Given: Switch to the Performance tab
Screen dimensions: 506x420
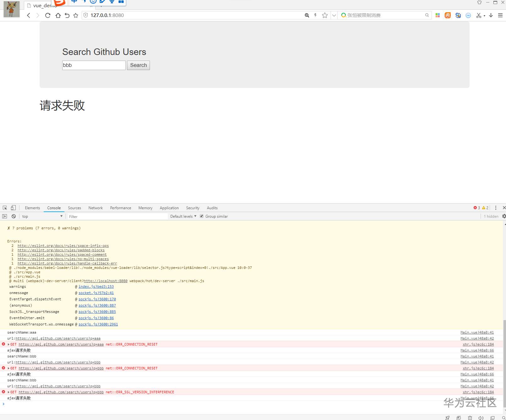Looking at the screenshot, I should click(x=121, y=208).
